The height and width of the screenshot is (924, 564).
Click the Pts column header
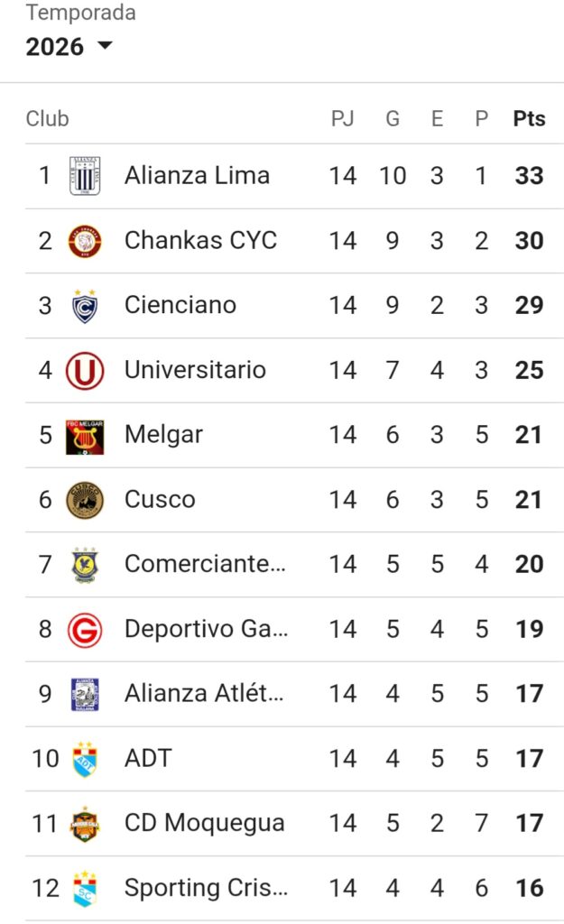[x=529, y=118]
